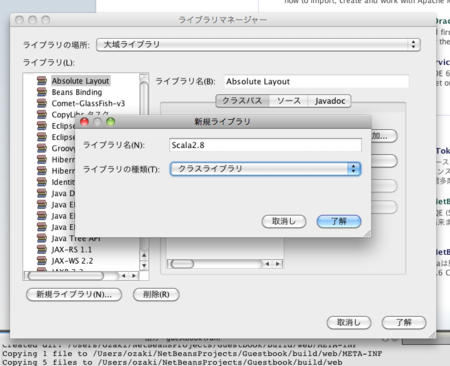Focus the ライブラリ名(N) field containing Scala2.8
450x366 pixels.
tap(265, 145)
